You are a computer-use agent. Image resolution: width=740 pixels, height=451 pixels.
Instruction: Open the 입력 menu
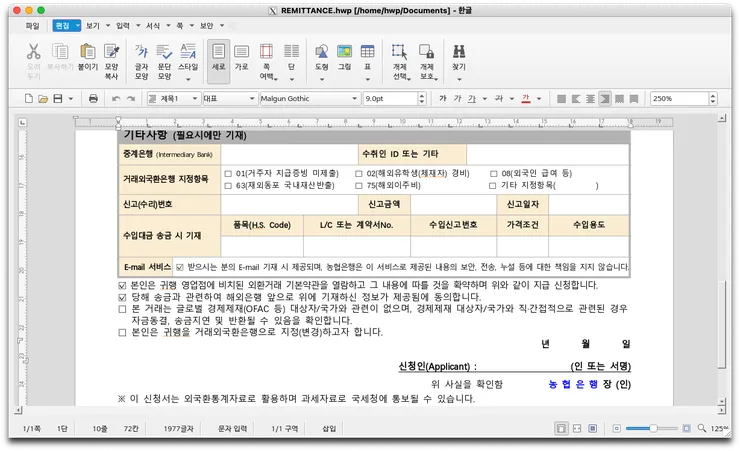pos(123,25)
